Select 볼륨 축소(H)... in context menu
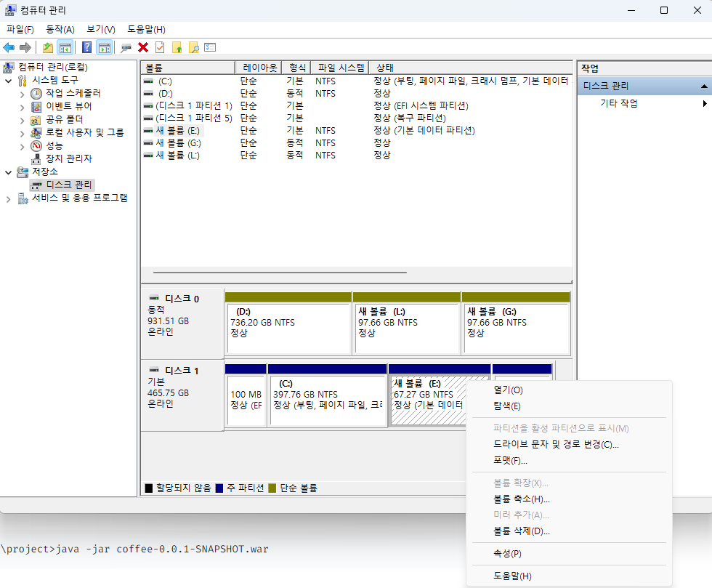712x588 pixels. [x=569, y=499]
